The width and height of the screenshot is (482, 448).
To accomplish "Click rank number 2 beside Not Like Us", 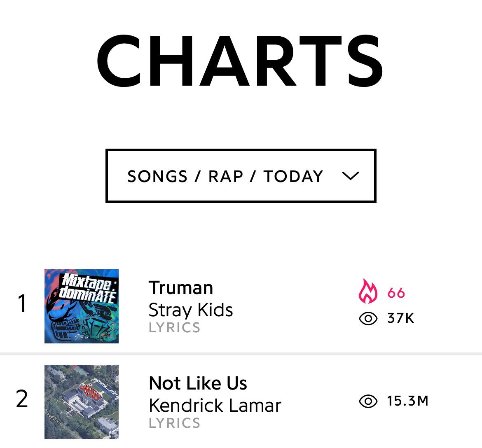I will 22,399.
